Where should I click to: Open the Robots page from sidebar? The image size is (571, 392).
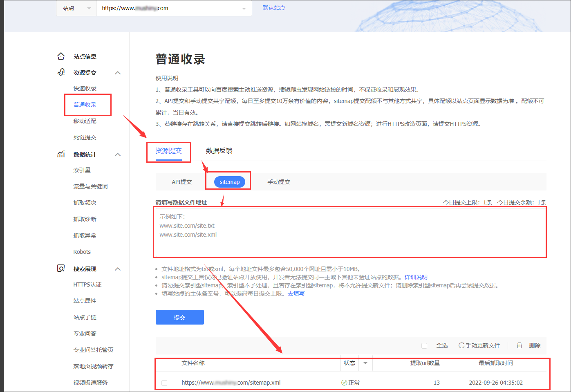pos(82,251)
